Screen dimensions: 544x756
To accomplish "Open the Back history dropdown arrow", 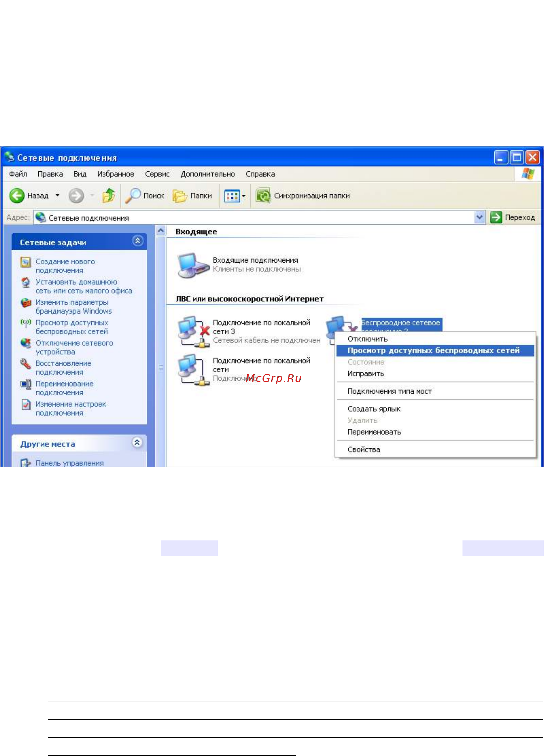I will click(x=57, y=195).
